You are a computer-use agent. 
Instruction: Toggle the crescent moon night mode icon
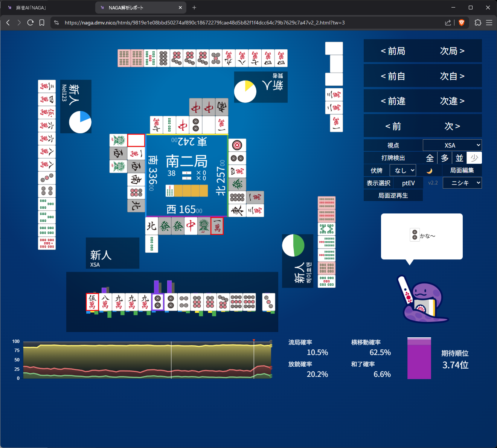click(429, 171)
